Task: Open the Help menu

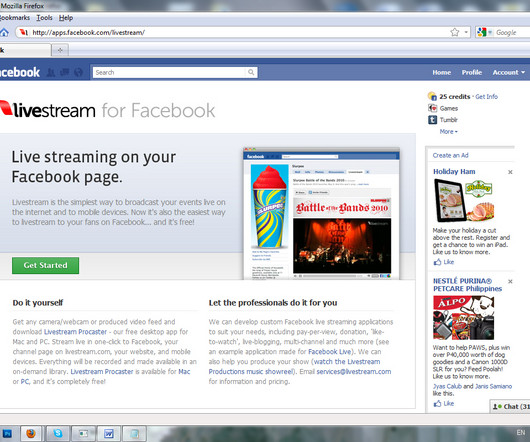Action: point(66,18)
